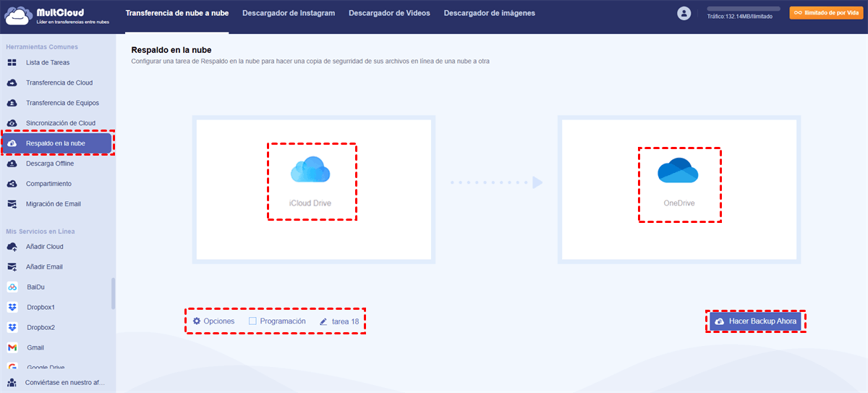Select the BaiDu cloud icon
Viewport: 868px width, 393px height.
(12, 287)
